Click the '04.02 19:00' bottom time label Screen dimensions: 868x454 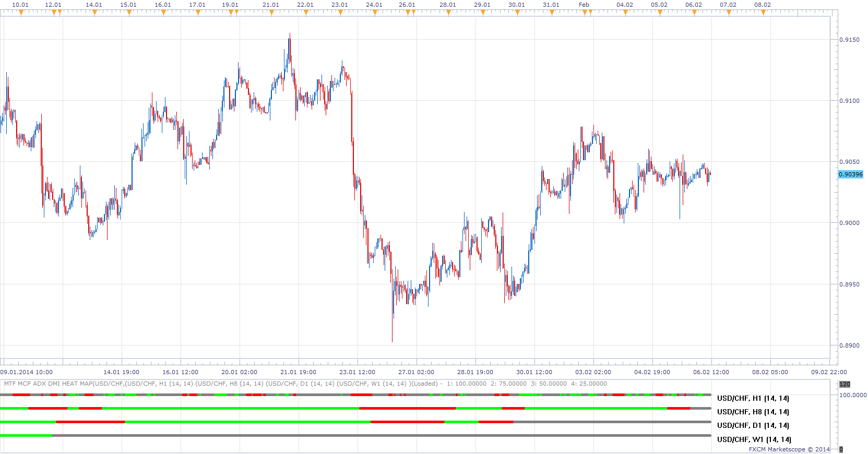pyautogui.click(x=652, y=372)
